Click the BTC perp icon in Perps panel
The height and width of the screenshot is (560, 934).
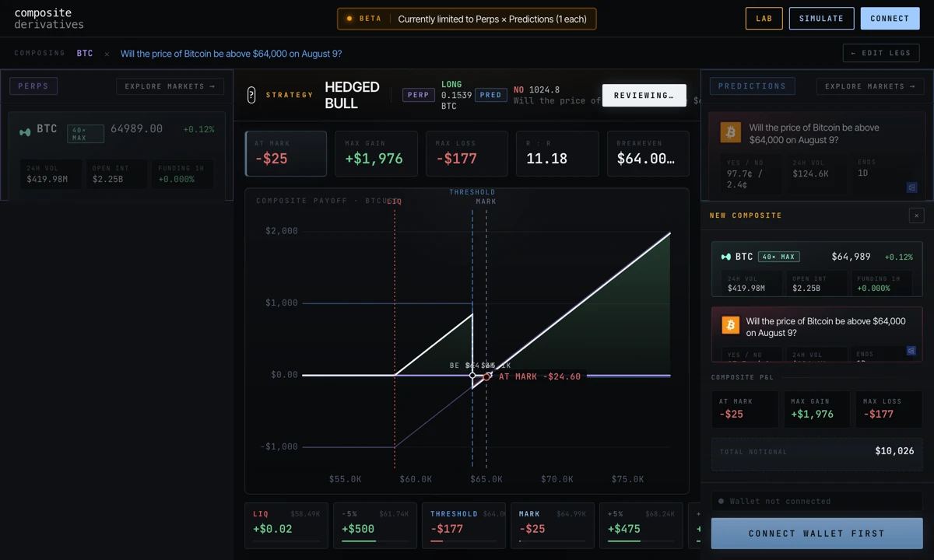click(x=25, y=132)
